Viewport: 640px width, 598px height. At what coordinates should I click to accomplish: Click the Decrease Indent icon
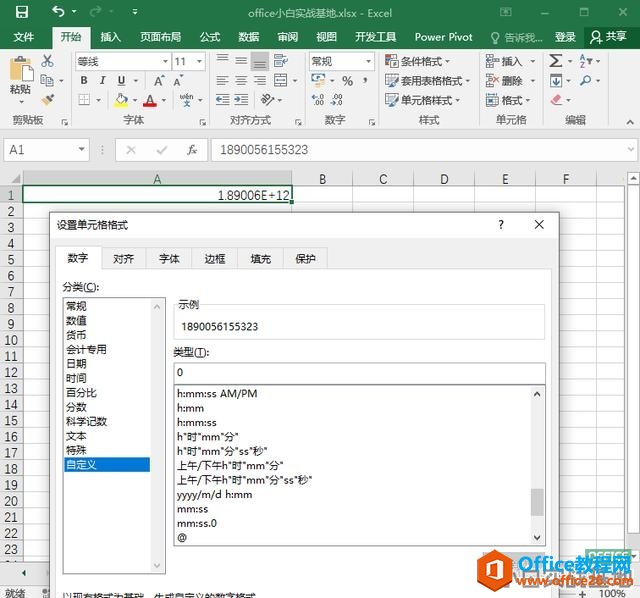point(222,100)
